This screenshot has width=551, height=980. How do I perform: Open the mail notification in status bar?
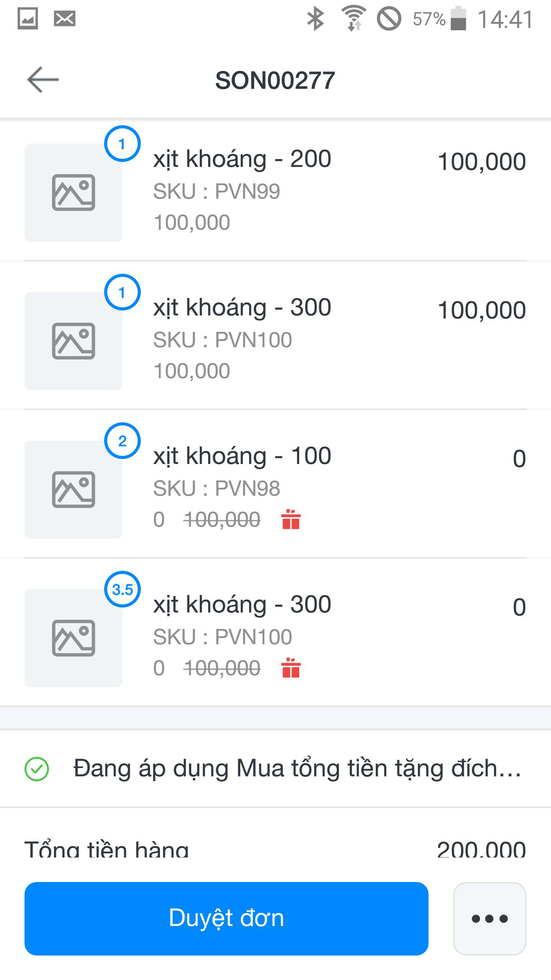pyautogui.click(x=64, y=19)
